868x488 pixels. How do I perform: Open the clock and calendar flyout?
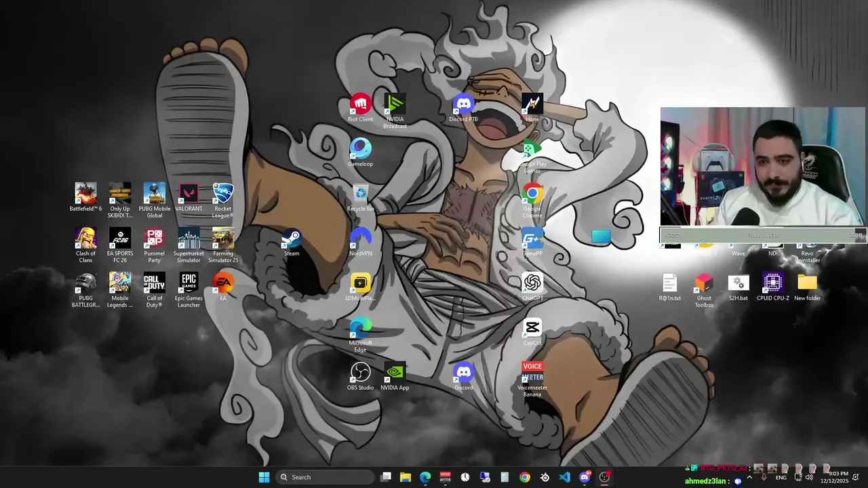(834, 477)
